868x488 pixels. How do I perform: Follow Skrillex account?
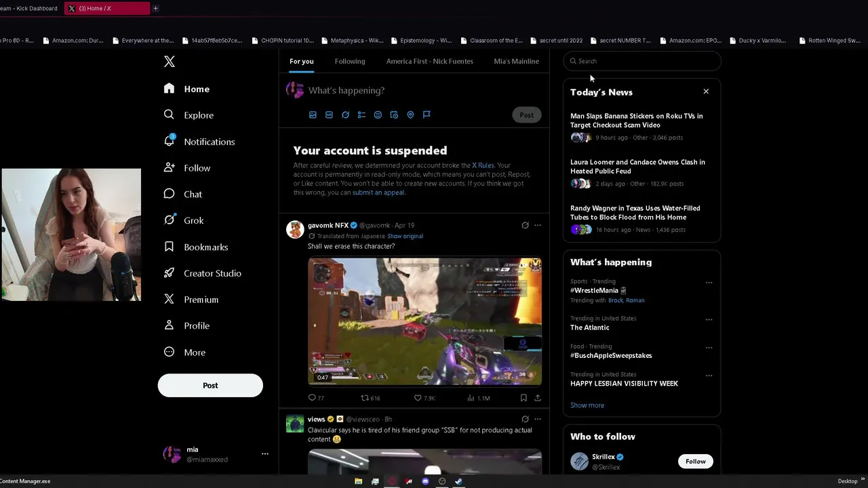click(695, 462)
